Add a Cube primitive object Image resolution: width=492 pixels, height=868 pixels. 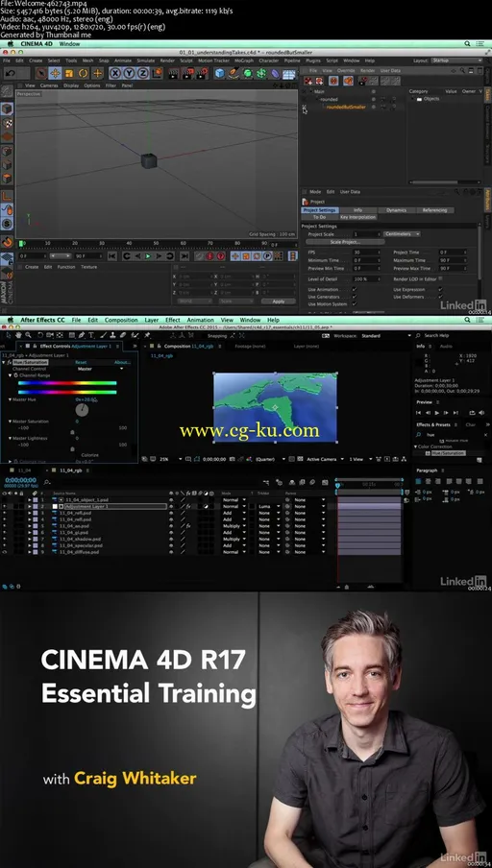(x=219, y=73)
